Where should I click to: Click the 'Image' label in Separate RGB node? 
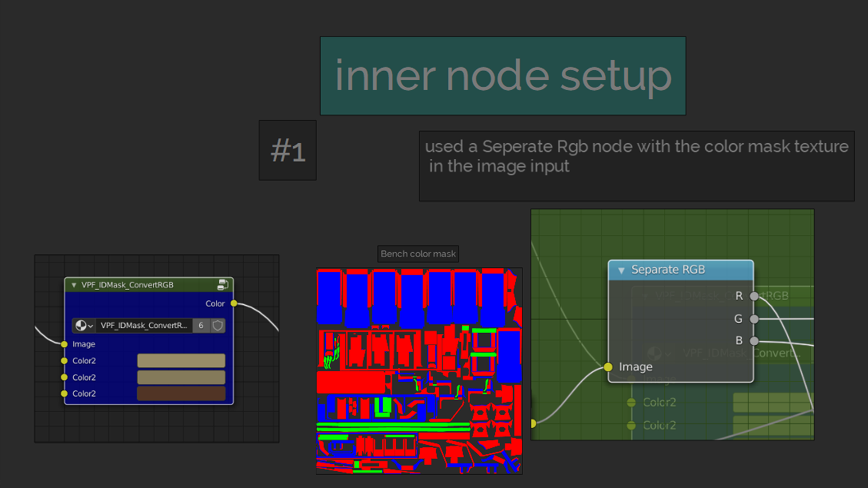coord(635,367)
